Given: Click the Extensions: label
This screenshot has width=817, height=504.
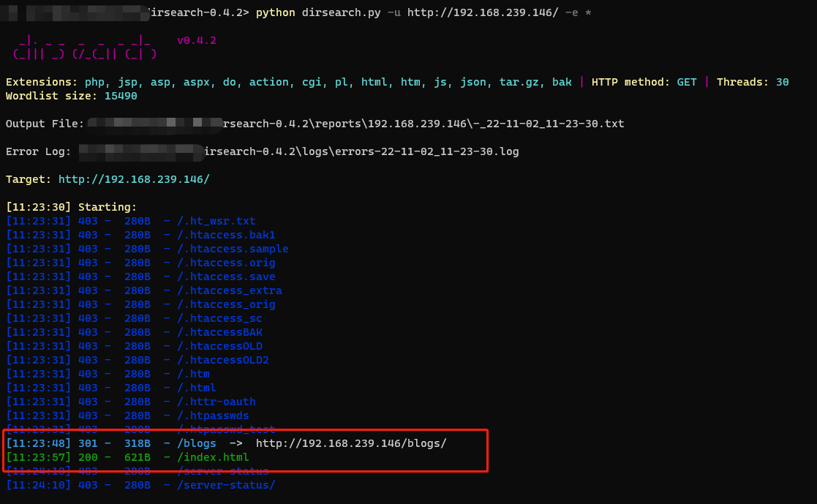Looking at the screenshot, I should (42, 83).
